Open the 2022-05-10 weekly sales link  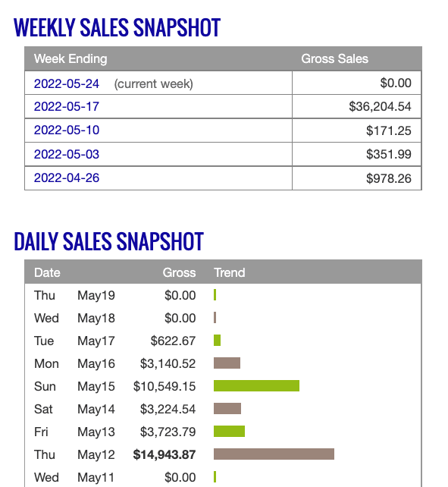coord(67,130)
